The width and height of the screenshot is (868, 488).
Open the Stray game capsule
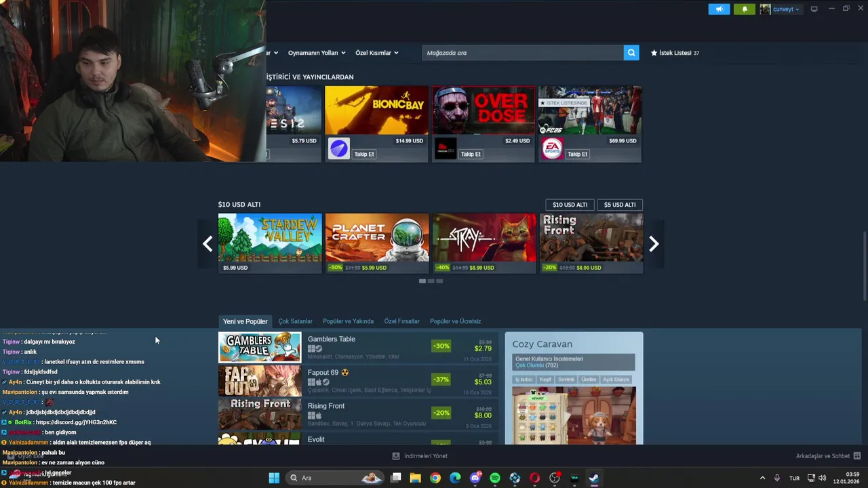(484, 243)
